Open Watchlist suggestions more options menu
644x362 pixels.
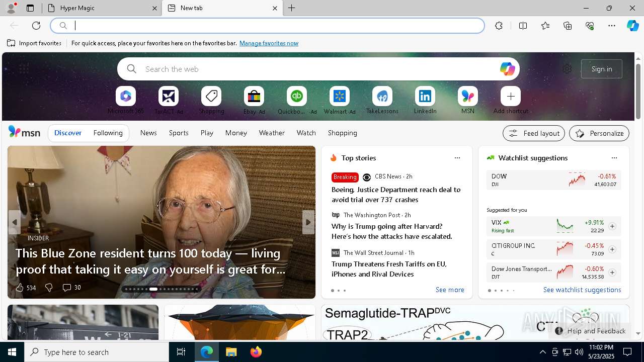[614, 158]
